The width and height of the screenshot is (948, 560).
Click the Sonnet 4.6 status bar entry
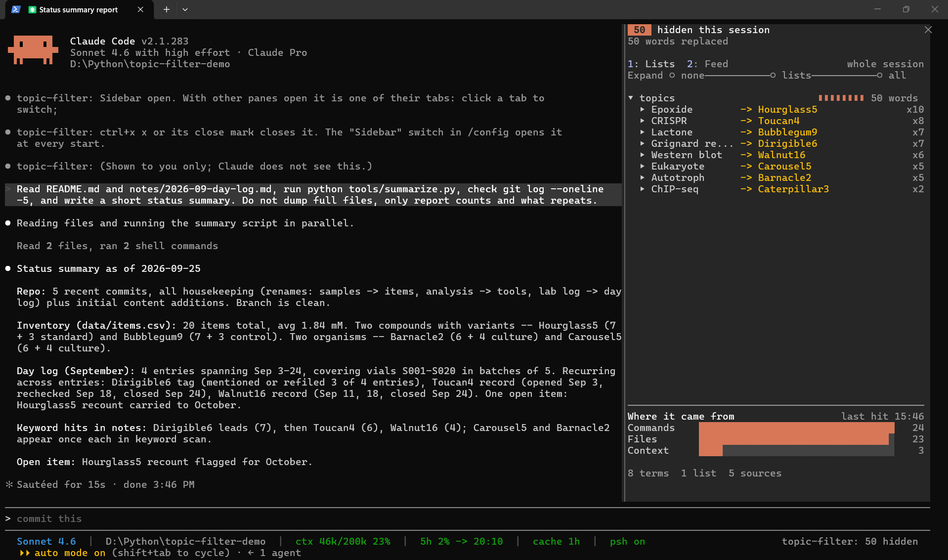46,541
